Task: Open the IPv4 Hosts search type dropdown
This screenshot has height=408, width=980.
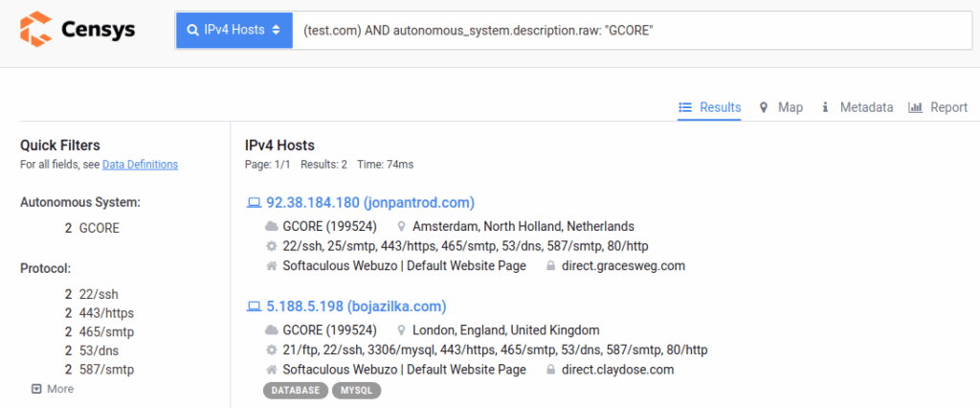Action: tap(234, 31)
